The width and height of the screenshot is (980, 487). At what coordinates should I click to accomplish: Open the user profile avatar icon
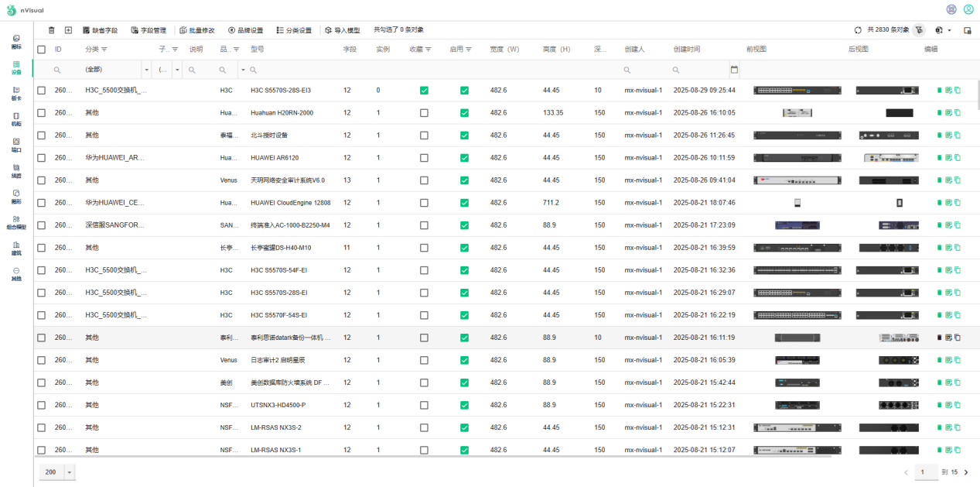(968, 9)
